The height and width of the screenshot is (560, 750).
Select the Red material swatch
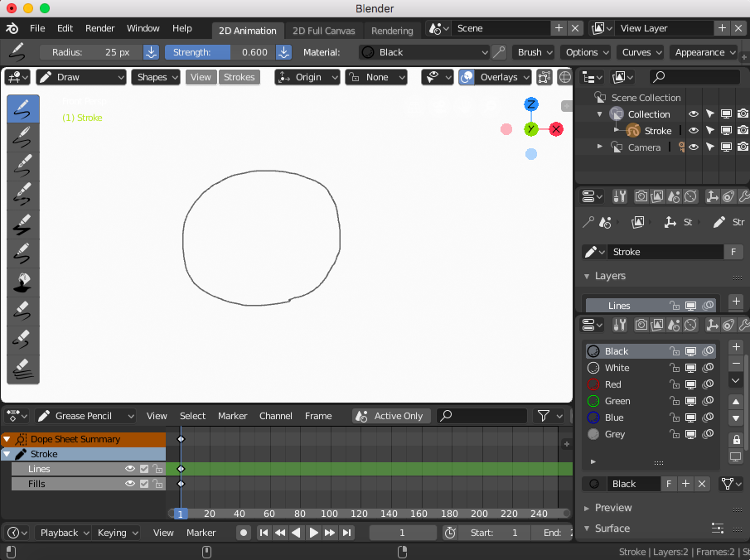click(x=593, y=384)
